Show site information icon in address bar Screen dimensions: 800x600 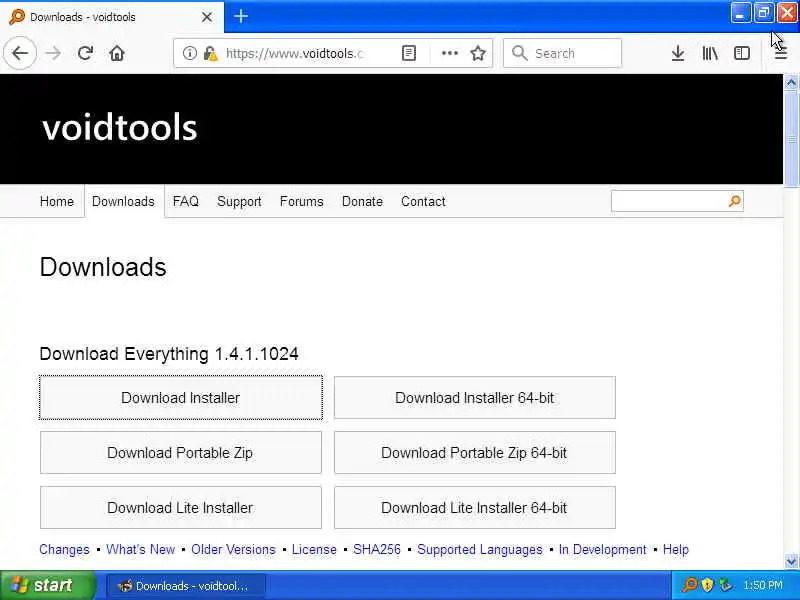click(x=189, y=53)
